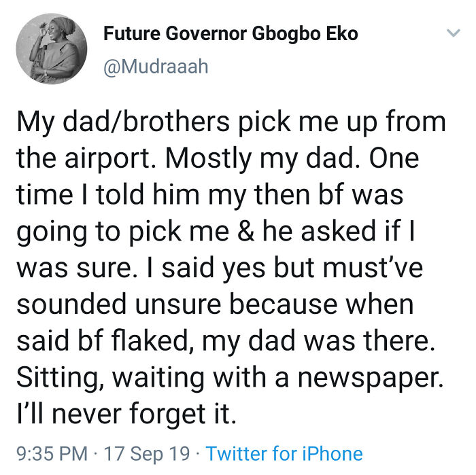Click "I'll never forget it." line
The width and height of the screenshot is (476, 475).
(x=126, y=414)
